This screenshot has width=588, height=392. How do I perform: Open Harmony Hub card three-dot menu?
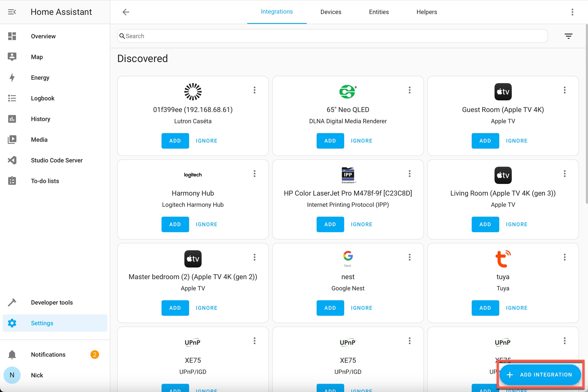click(255, 174)
